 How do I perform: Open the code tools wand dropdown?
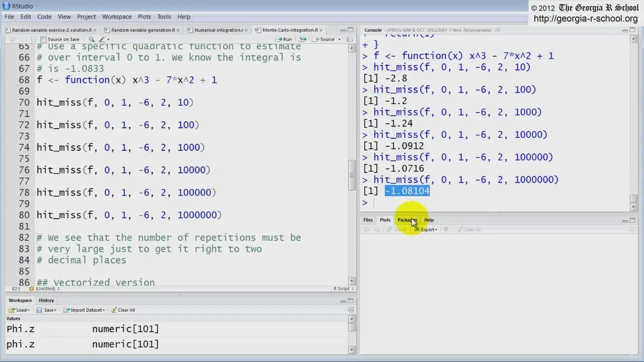coord(104,39)
